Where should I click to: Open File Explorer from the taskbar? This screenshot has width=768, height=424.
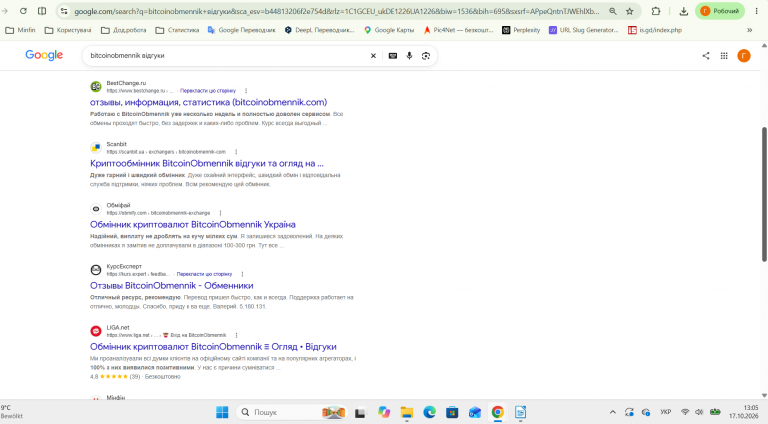[407, 412]
